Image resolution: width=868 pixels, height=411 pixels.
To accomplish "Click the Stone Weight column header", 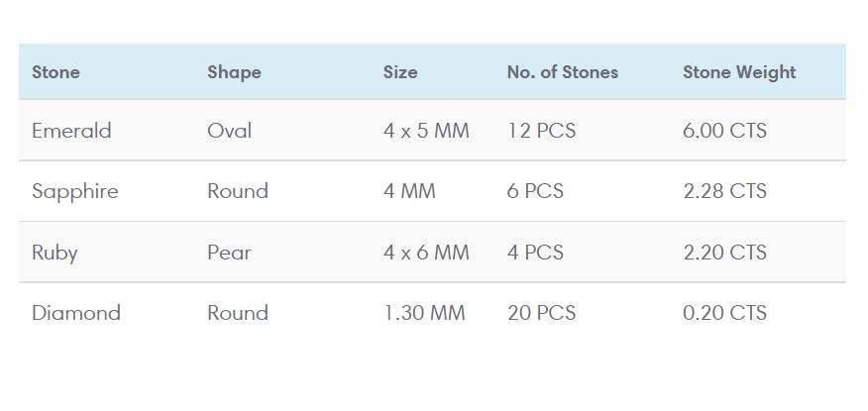I will 739,72.
